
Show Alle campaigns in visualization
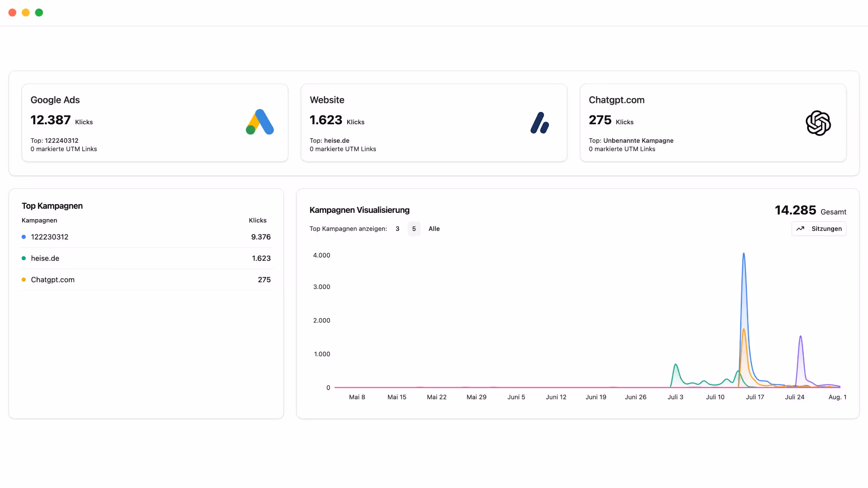[x=434, y=229]
